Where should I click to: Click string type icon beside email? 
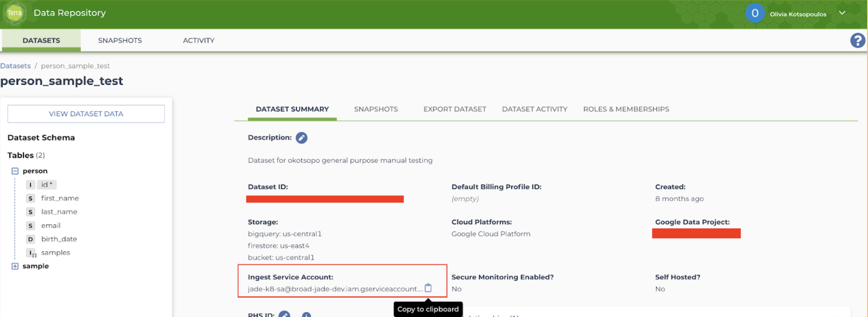tap(30, 226)
